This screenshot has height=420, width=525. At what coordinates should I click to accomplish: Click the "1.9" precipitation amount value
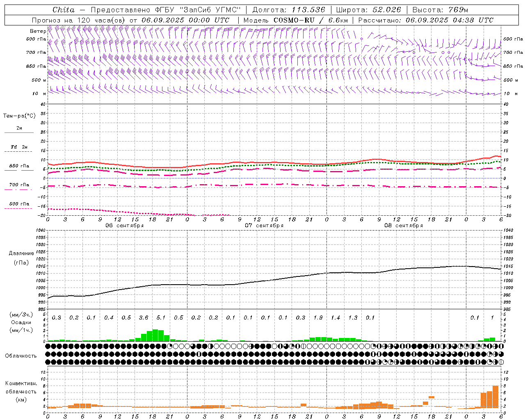pos(318,317)
